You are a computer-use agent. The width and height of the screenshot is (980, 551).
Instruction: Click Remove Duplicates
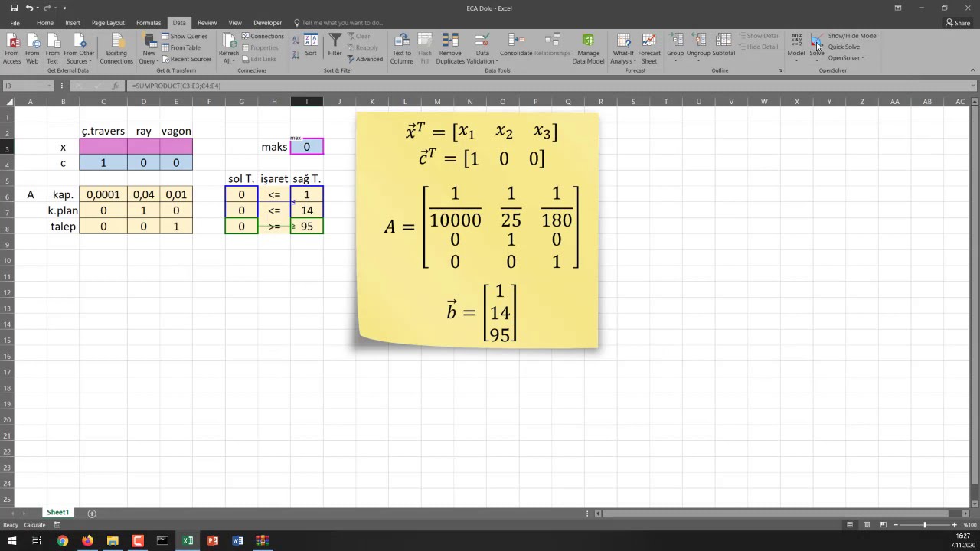(450, 49)
